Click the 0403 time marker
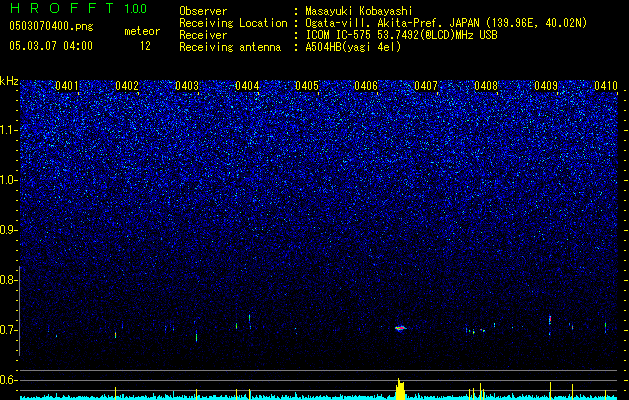Image resolution: width=629 pixels, height=400 pixels. tap(187, 86)
